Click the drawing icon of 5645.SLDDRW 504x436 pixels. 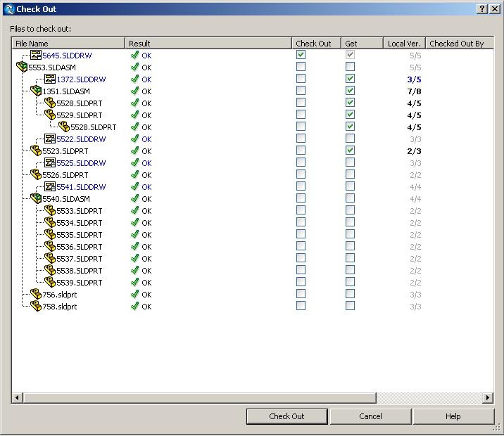click(x=36, y=55)
